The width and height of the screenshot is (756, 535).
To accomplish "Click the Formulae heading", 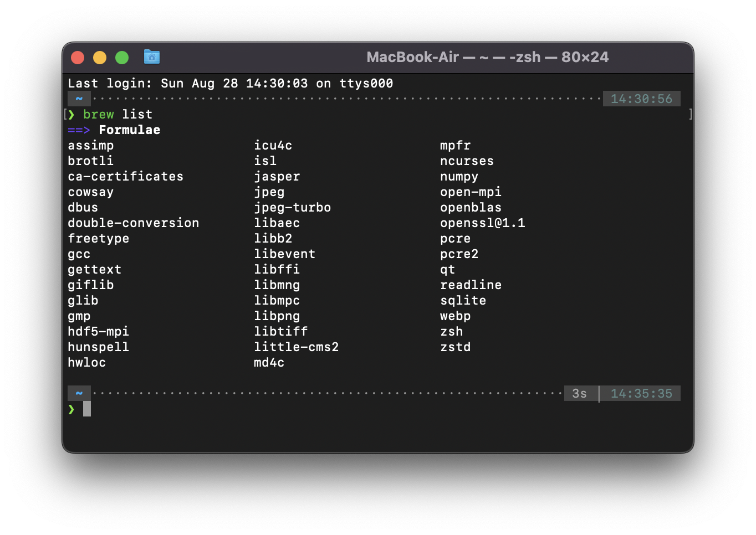I will click(x=130, y=130).
